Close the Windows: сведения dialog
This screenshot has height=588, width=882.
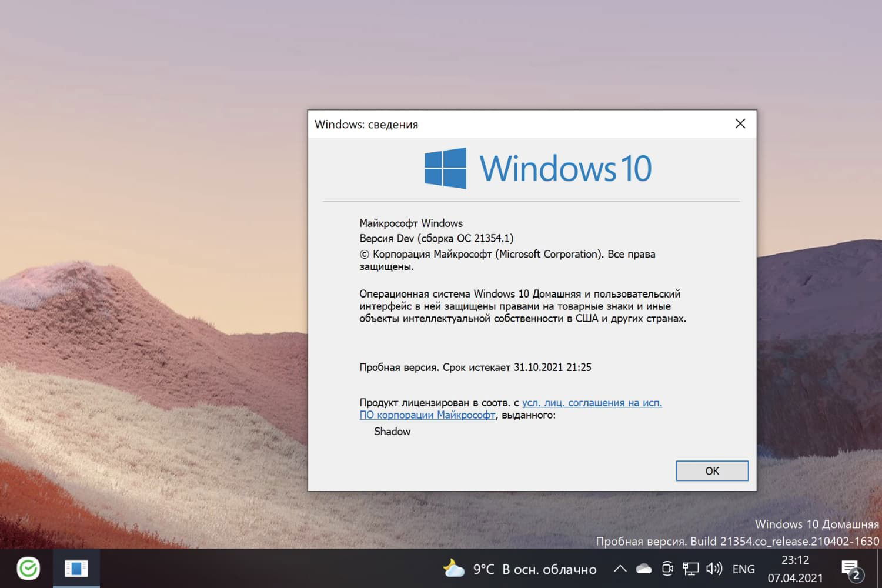point(740,123)
